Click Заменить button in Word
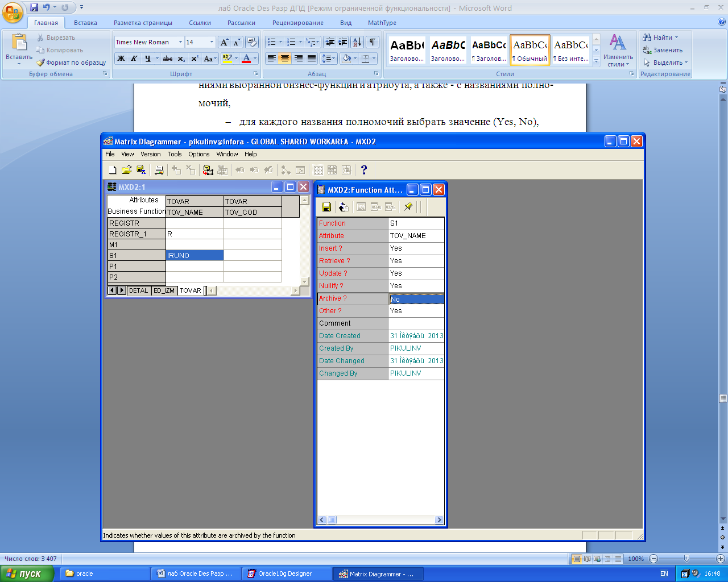This screenshot has width=728, height=582. (x=663, y=50)
